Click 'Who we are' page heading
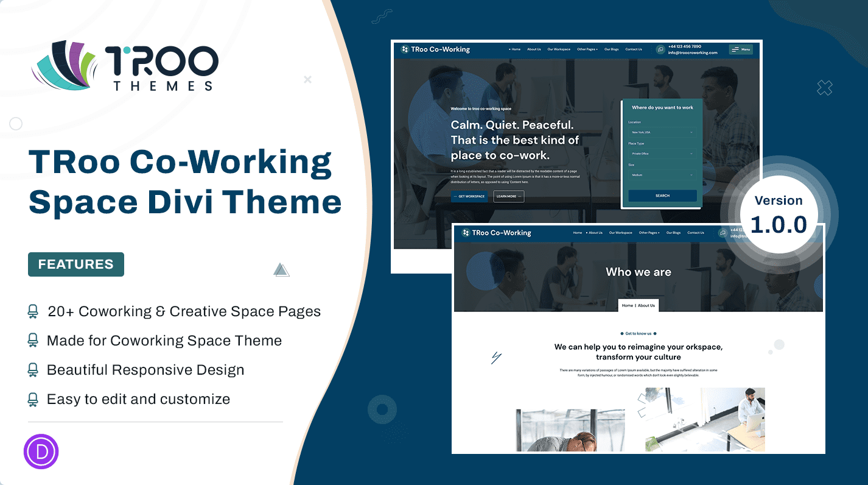 639,272
